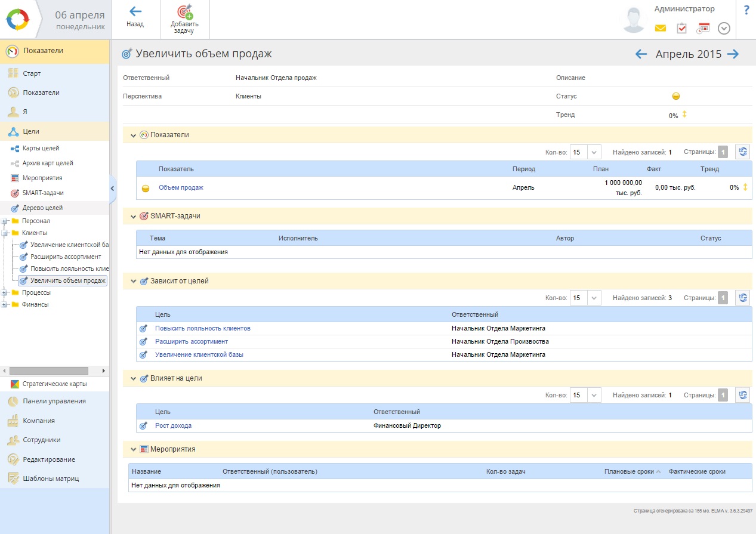Viewport: 756px width, 534px height.
Task: Click the Добавить задачу target icon
Action: [x=184, y=12]
